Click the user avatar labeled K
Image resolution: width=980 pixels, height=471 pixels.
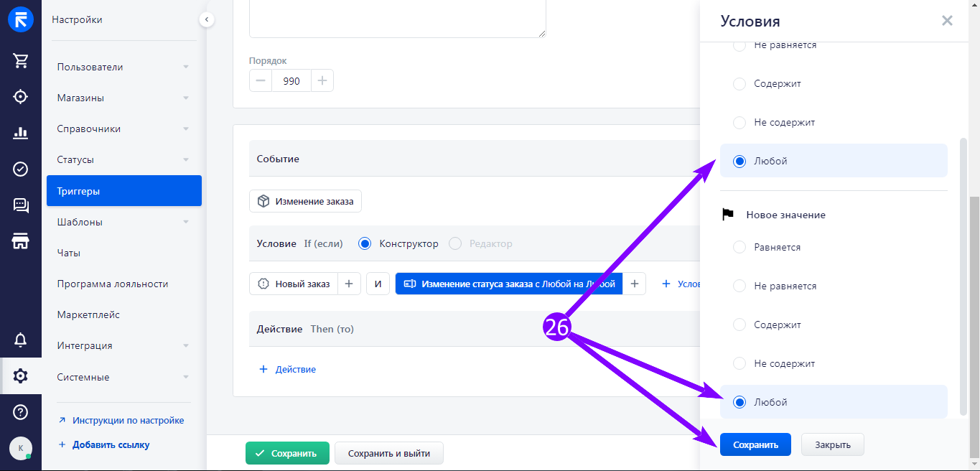[20, 448]
